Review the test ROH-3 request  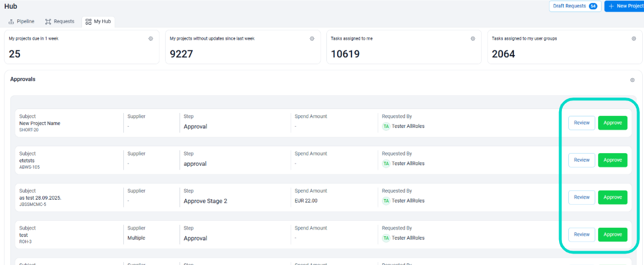(581, 235)
